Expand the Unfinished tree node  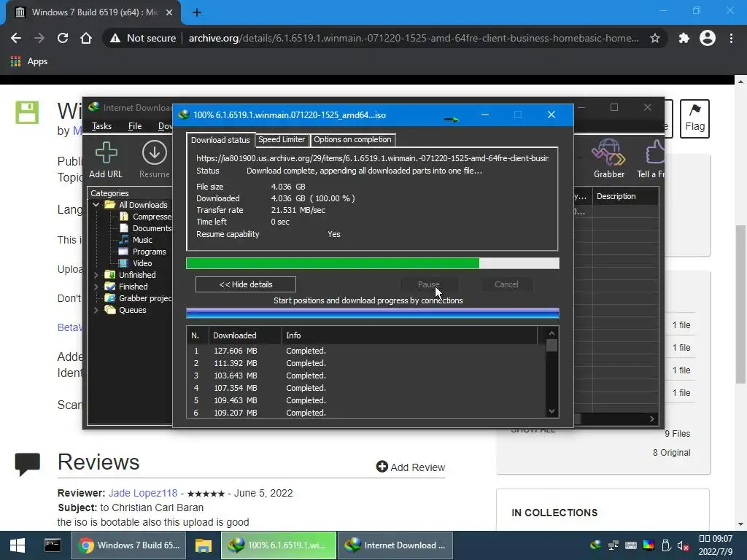click(96, 275)
